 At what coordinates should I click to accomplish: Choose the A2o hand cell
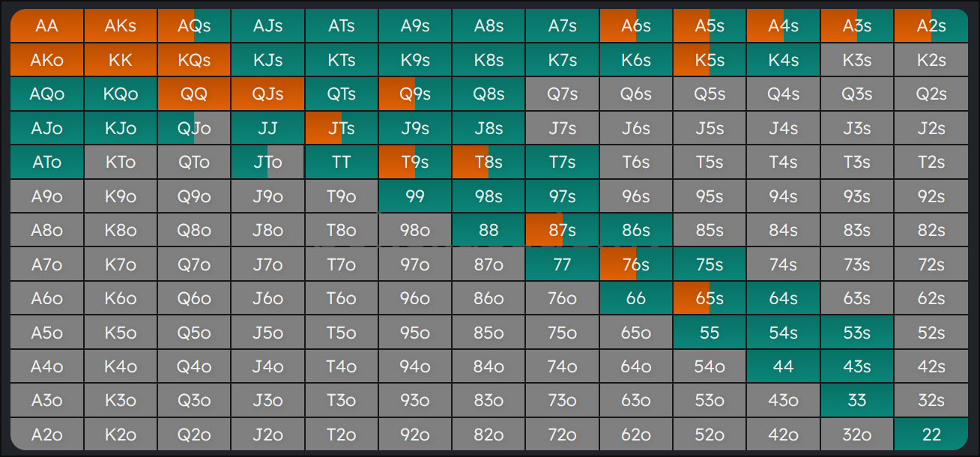click(46, 435)
